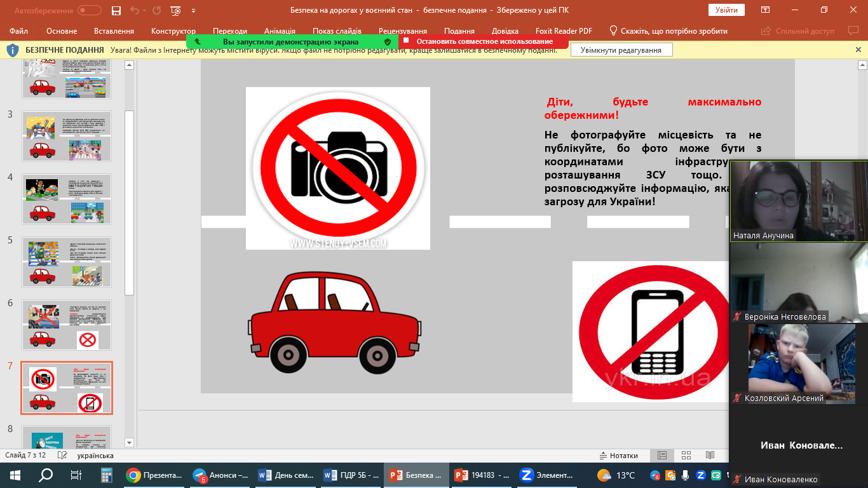Click the Слайд 7 з 12 status indicator
The width and height of the screenshot is (868, 488).
coord(26,456)
